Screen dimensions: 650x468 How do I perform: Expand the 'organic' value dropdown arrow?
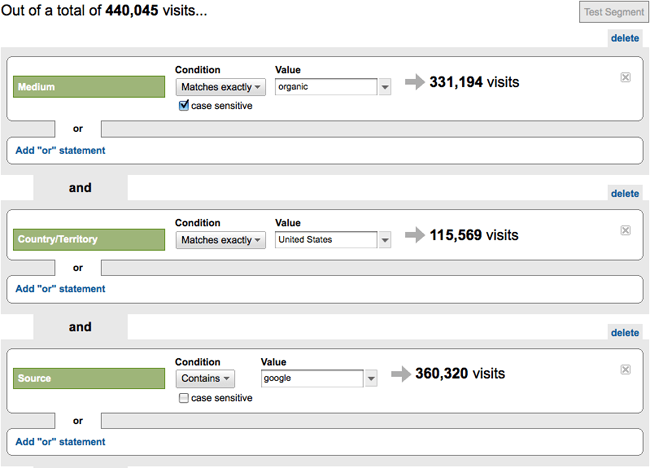pos(384,87)
